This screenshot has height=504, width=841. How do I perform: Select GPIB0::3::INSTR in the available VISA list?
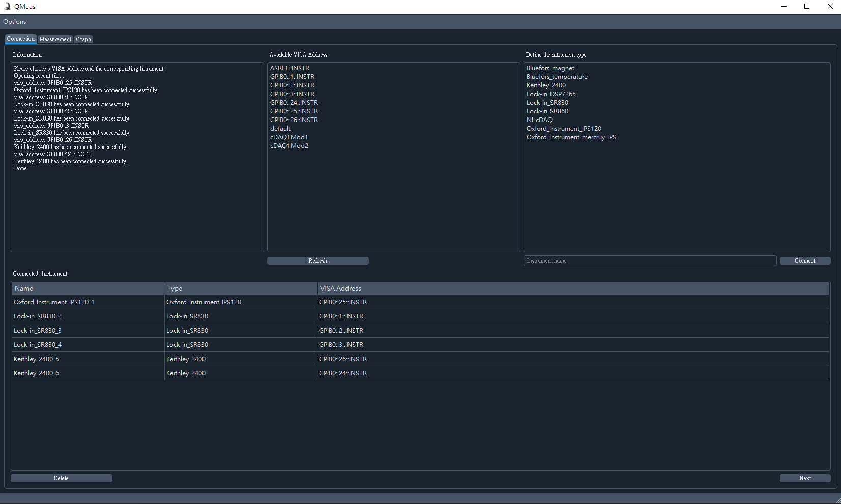[393, 94]
